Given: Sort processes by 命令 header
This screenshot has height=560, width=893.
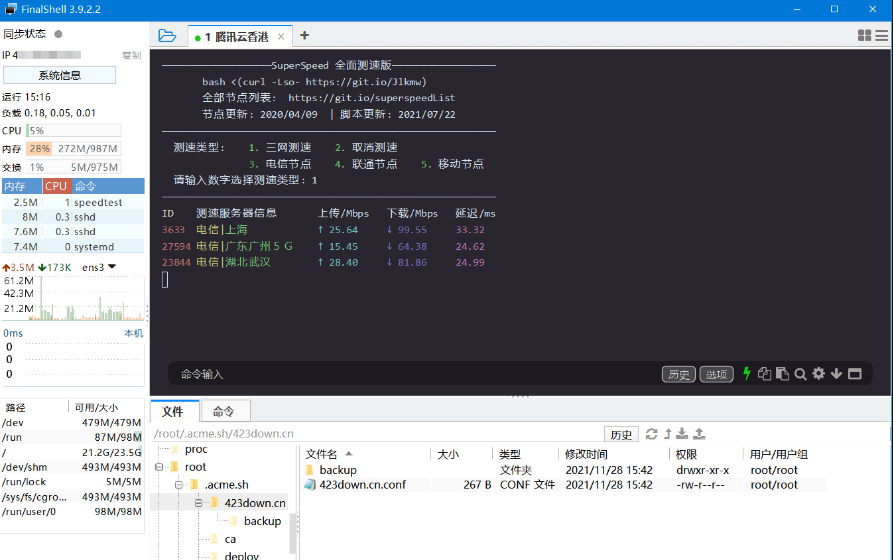Looking at the screenshot, I should click(108, 186).
